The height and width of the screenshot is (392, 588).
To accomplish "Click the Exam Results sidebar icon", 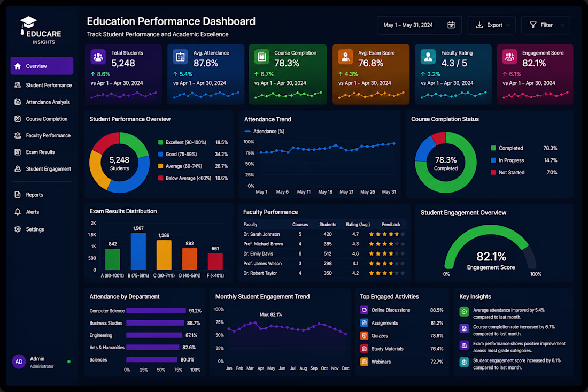I will pyautogui.click(x=18, y=152).
